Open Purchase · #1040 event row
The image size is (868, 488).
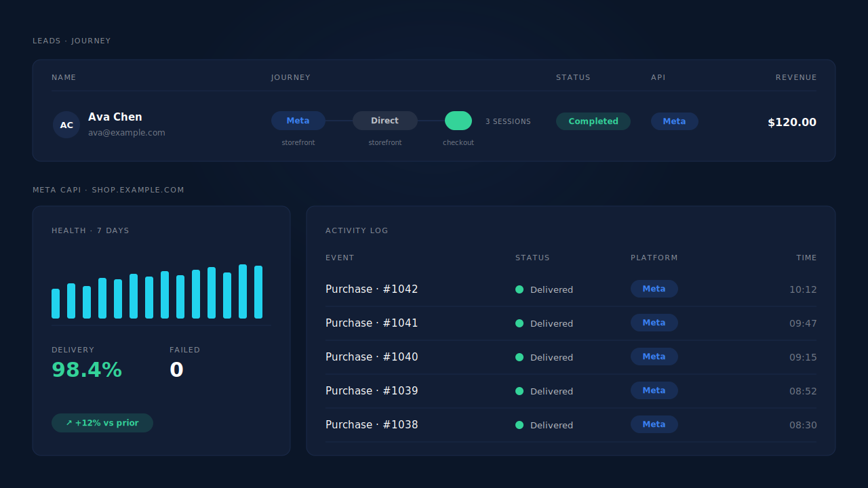pos(571,357)
